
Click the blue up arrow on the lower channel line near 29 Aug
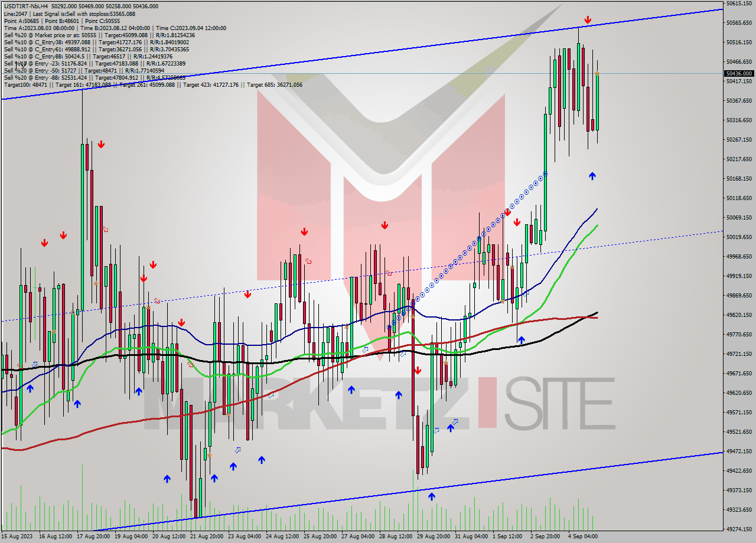(432, 497)
